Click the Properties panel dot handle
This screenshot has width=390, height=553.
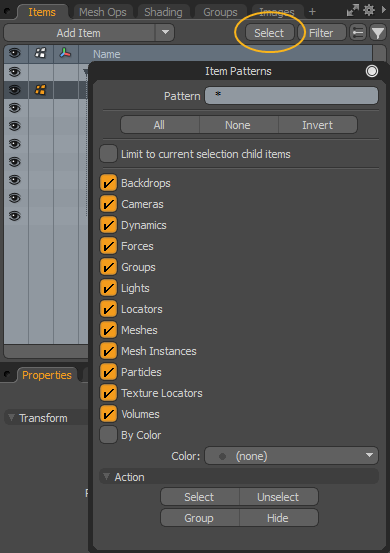(x=6, y=374)
